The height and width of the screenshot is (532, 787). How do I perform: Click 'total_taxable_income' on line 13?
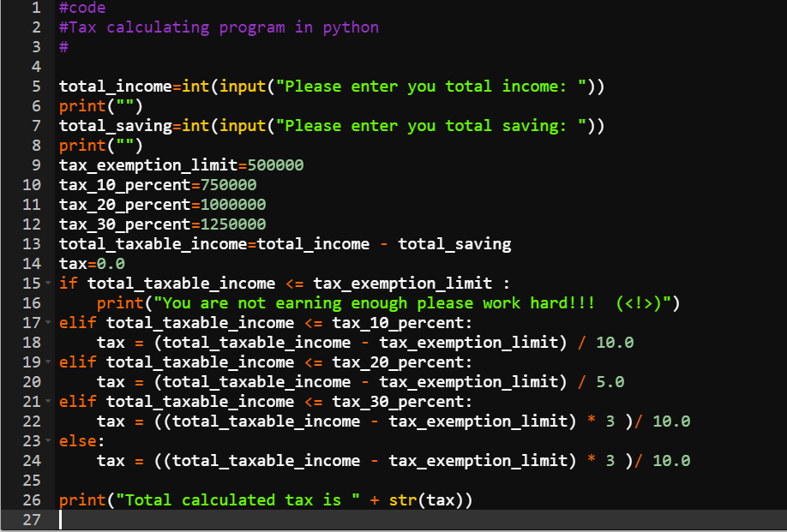153,243
